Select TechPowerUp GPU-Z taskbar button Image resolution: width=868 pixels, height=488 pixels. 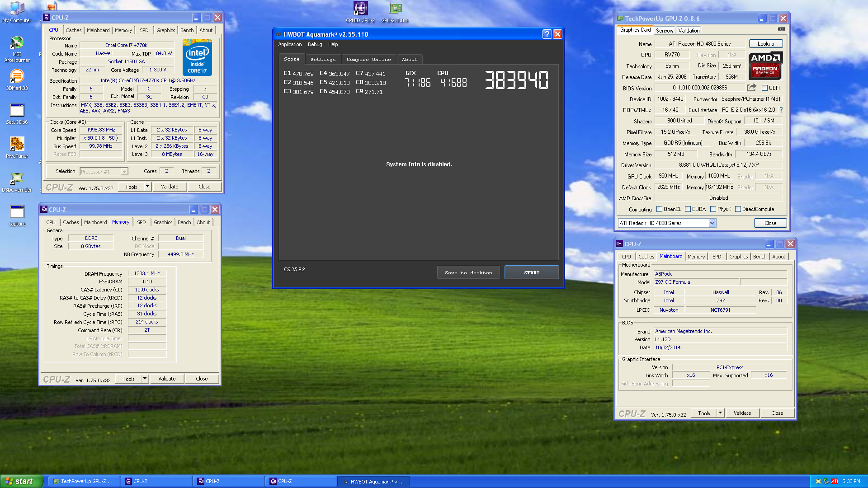pos(83,481)
